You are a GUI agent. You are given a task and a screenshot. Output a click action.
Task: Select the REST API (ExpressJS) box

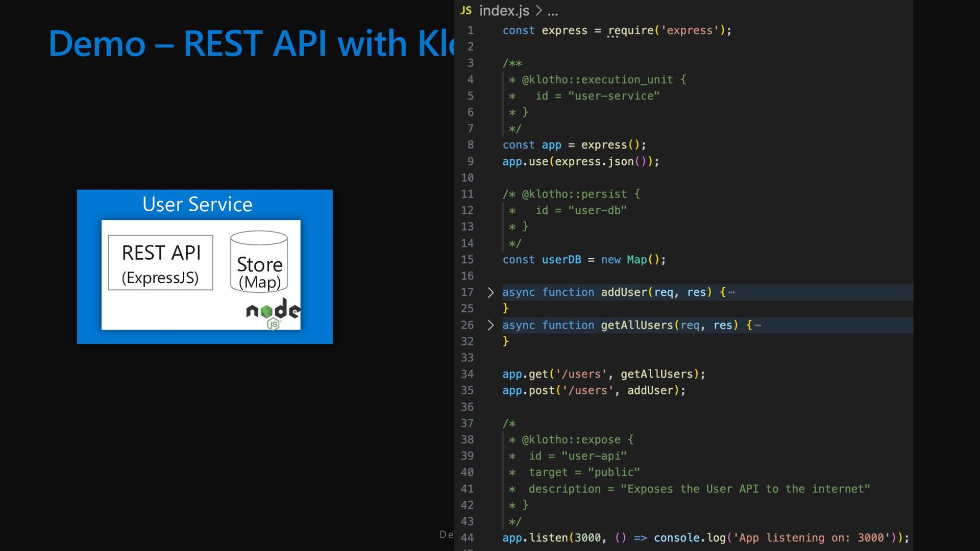(x=160, y=263)
